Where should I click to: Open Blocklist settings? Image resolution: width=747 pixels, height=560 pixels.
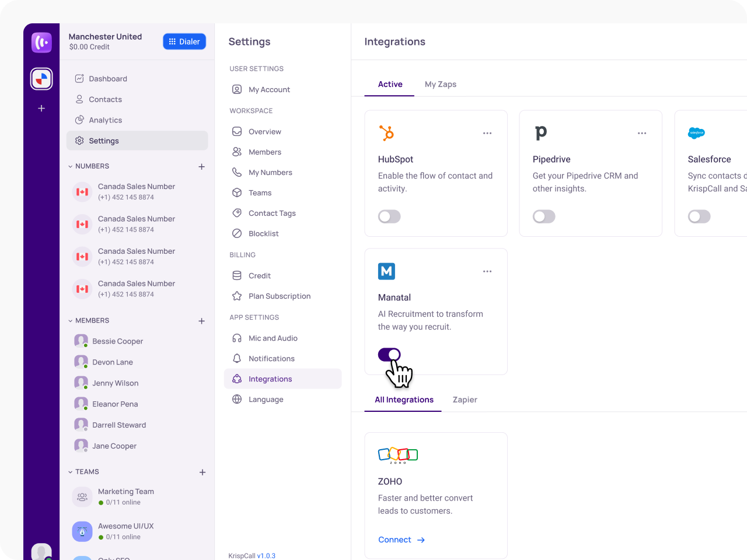tap(283, 234)
